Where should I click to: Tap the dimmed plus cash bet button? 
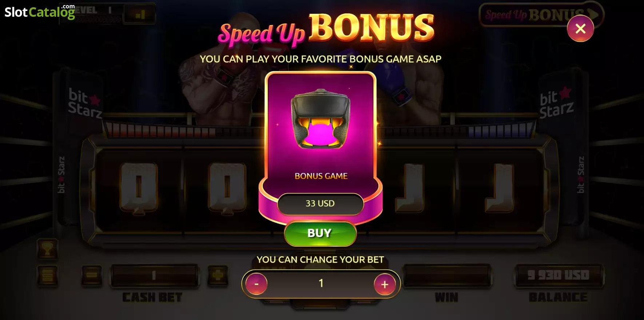(x=218, y=275)
